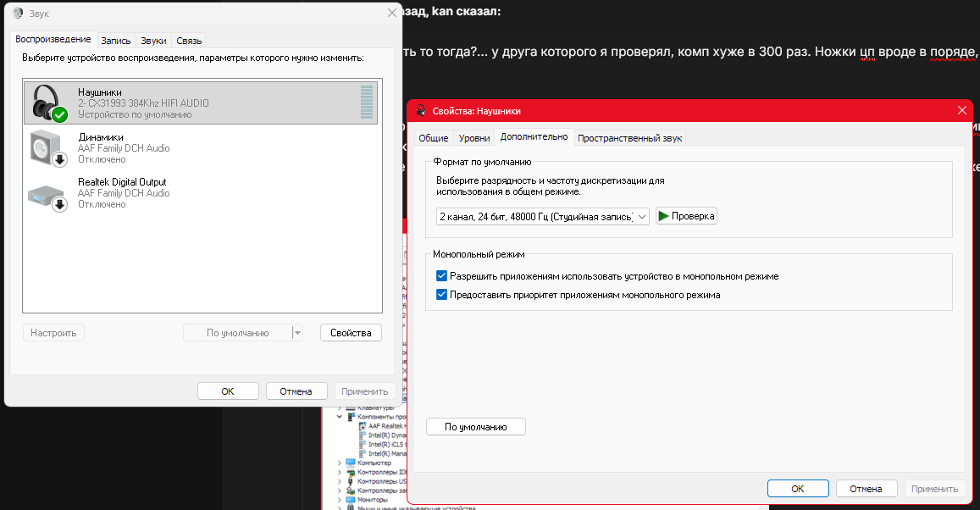Image resolution: width=980 pixels, height=510 pixels.
Task: Open the default format combo box
Action: tap(542, 217)
